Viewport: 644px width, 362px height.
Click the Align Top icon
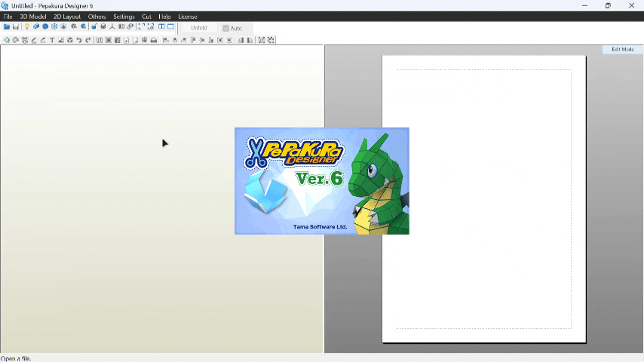192,40
